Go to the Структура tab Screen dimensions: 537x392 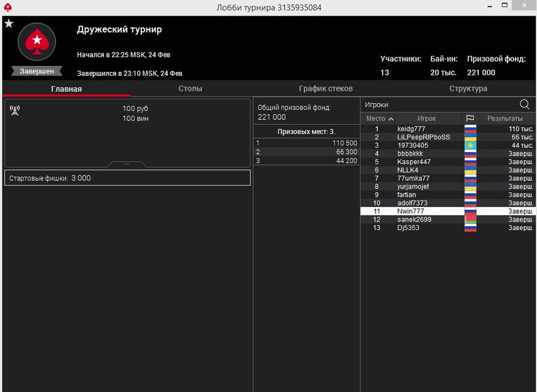tap(468, 88)
